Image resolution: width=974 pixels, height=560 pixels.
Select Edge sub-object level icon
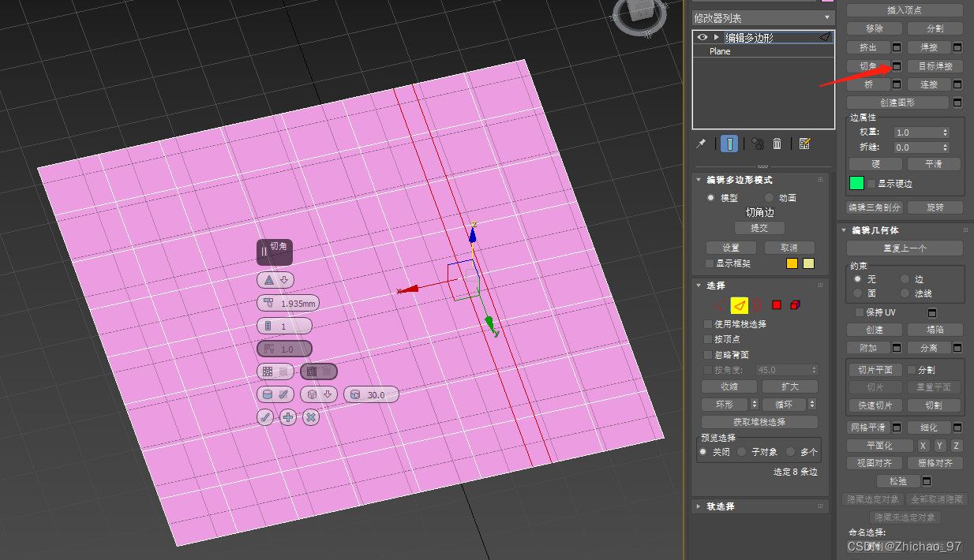click(739, 304)
